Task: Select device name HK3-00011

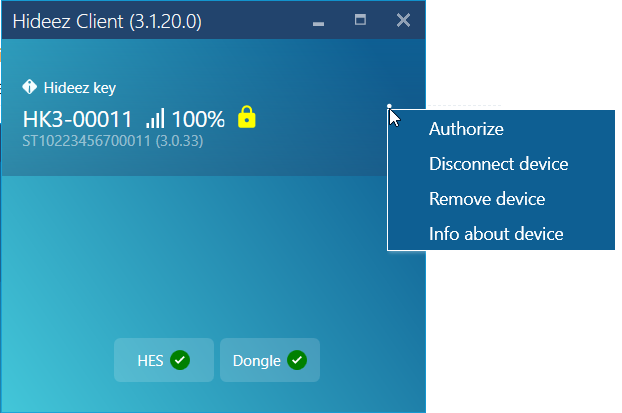Action: [77, 119]
